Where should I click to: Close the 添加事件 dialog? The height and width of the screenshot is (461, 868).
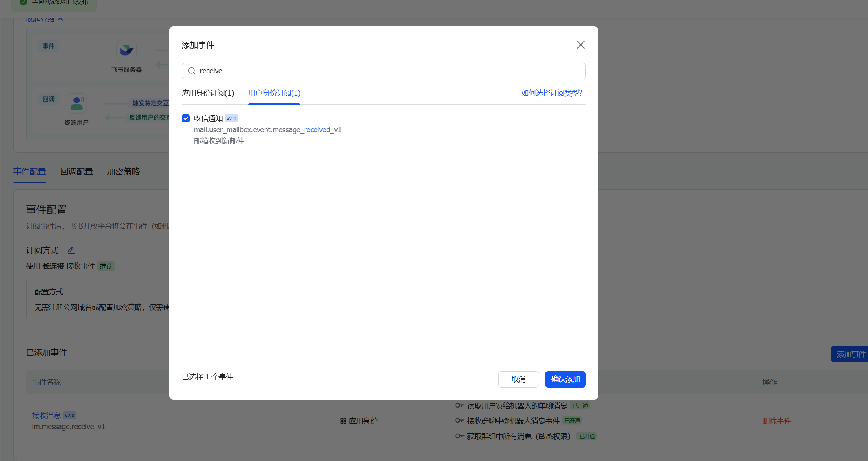click(x=581, y=45)
